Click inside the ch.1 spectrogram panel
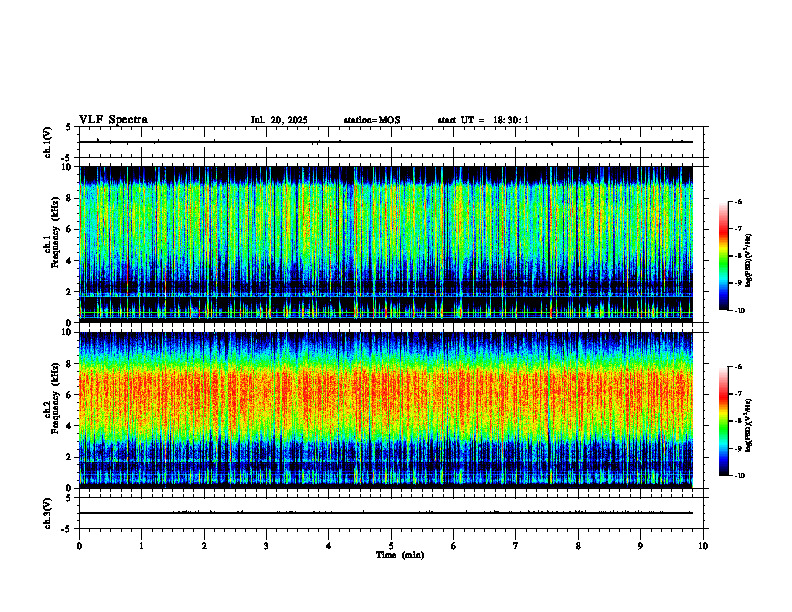The width and height of the screenshot is (792, 612). pos(386,244)
